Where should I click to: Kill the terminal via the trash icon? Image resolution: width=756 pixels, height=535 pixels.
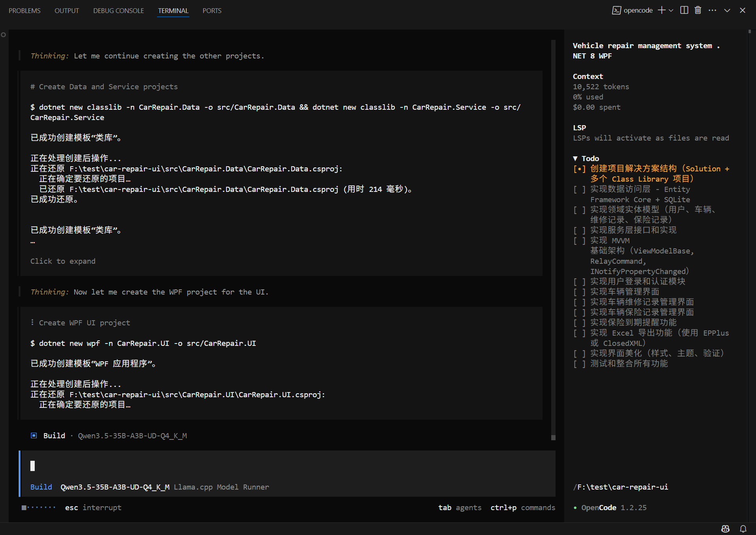[x=697, y=10]
